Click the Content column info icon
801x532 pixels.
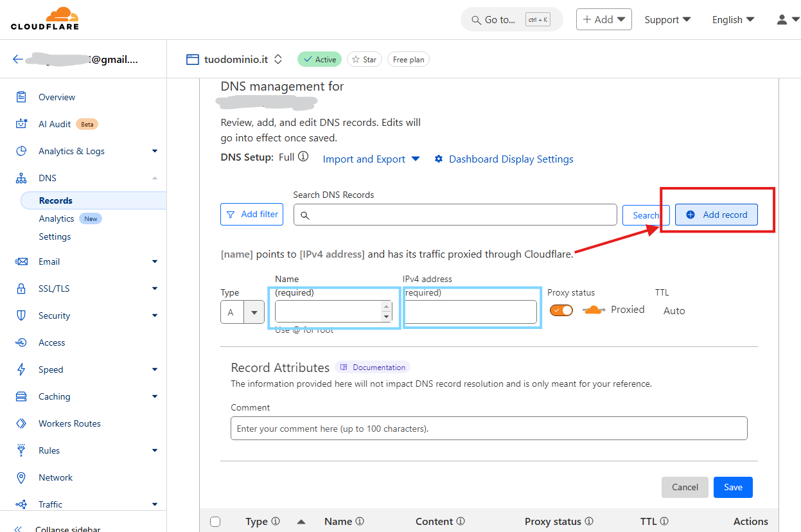[x=461, y=521]
